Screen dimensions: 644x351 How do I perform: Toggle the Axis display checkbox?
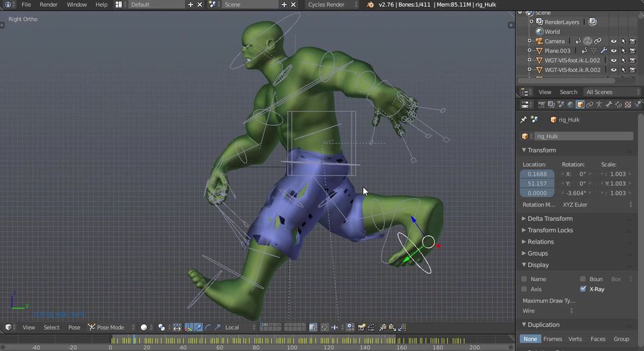[x=524, y=289]
